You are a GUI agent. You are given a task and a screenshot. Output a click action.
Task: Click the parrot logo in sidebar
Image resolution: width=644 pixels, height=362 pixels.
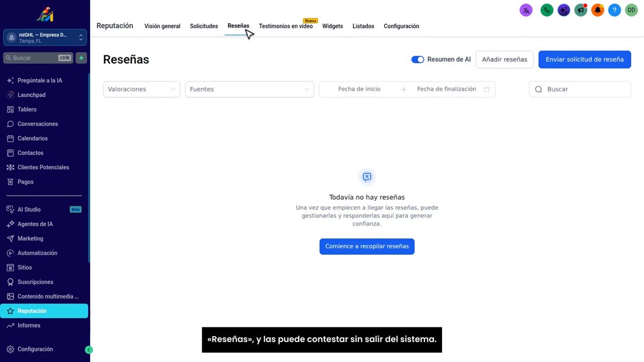click(44, 15)
